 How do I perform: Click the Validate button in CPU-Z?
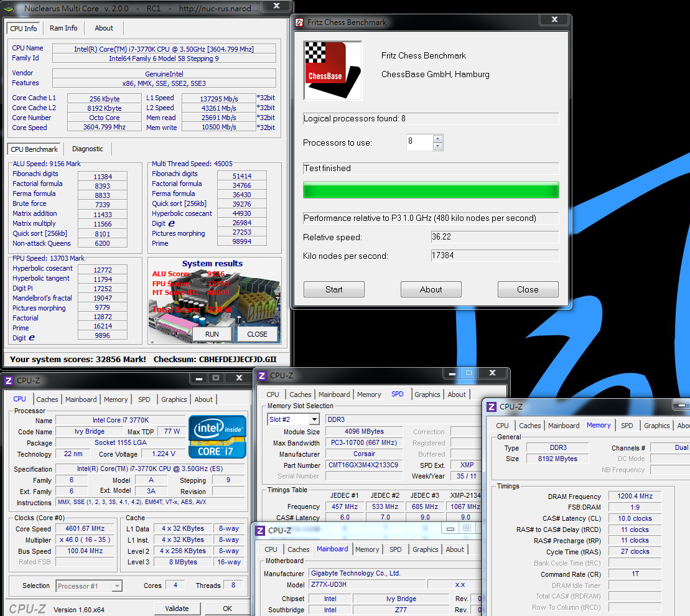coord(177,609)
